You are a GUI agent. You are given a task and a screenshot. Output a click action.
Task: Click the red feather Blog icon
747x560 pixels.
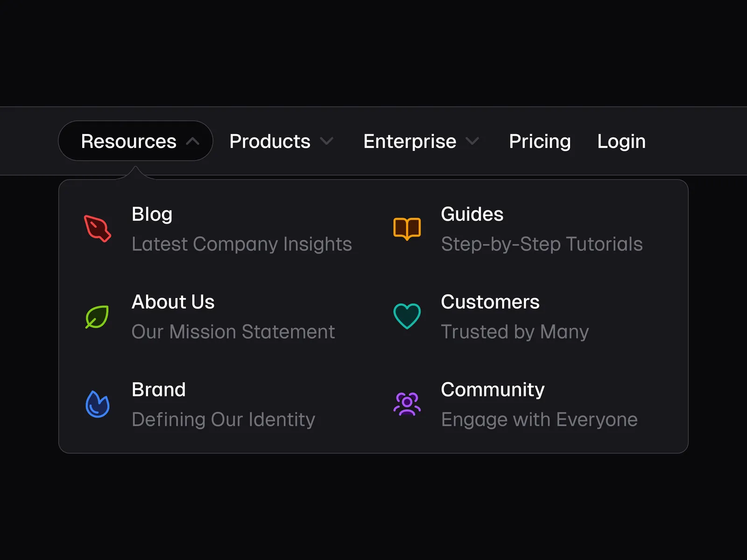point(98,229)
